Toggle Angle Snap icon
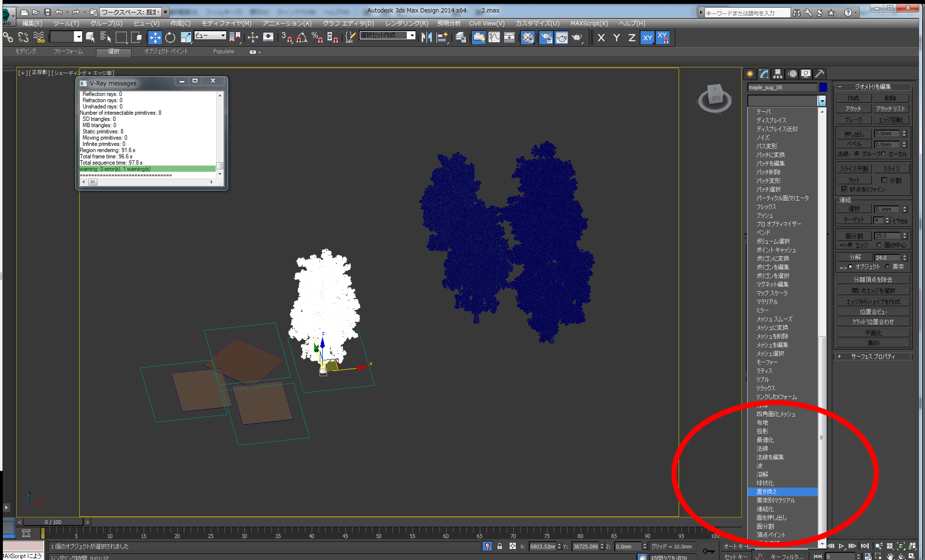The height and width of the screenshot is (560, 925). click(302, 37)
